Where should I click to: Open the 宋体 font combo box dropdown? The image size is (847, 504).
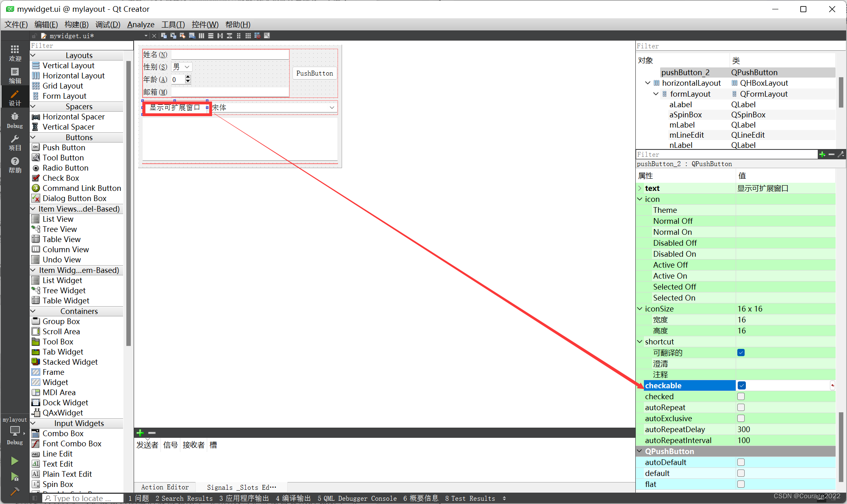[x=331, y=108]
